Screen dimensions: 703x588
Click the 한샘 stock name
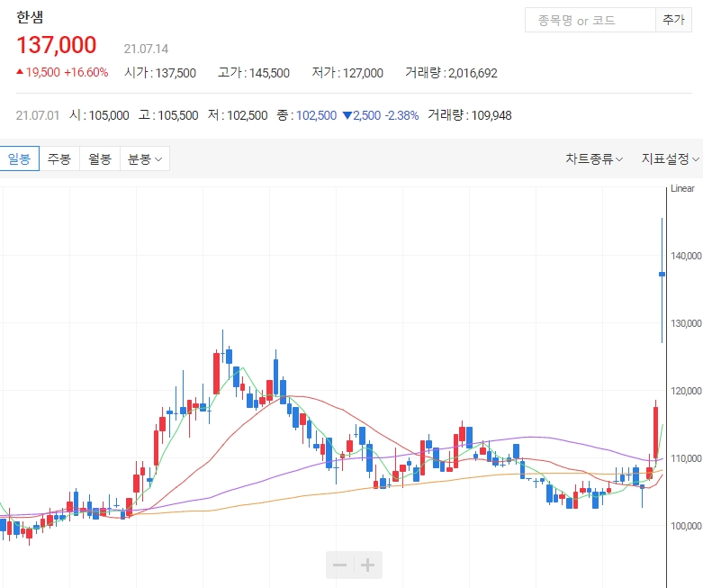click(30, 17)
